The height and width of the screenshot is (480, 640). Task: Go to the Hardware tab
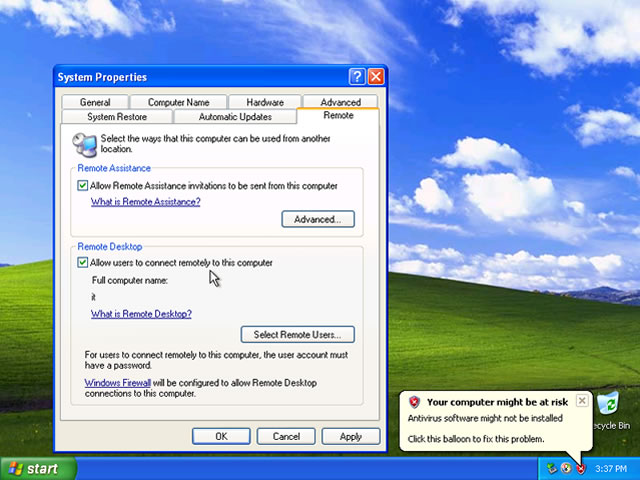265,102
